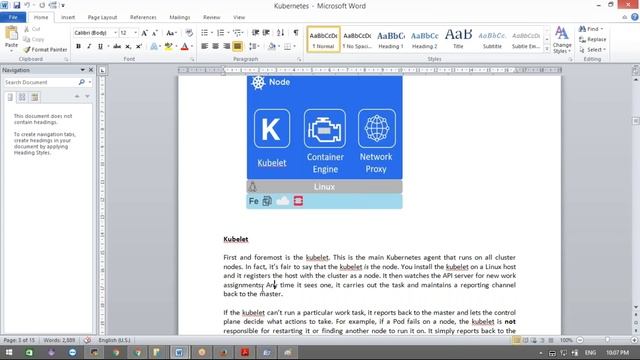This screenshot has height=360, width=640.
Task: Open the Font dialog launcher
Action: click(x=192, y=60)
